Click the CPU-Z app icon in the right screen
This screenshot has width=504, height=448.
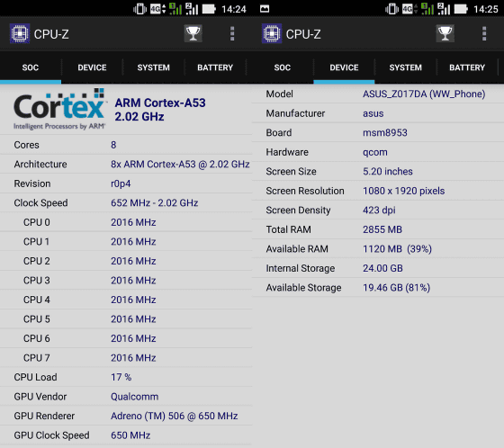272,33
